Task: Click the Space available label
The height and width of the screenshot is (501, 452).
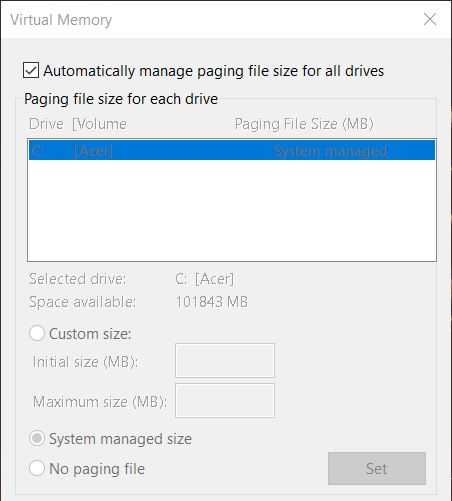Action: [x=83, y=302]
